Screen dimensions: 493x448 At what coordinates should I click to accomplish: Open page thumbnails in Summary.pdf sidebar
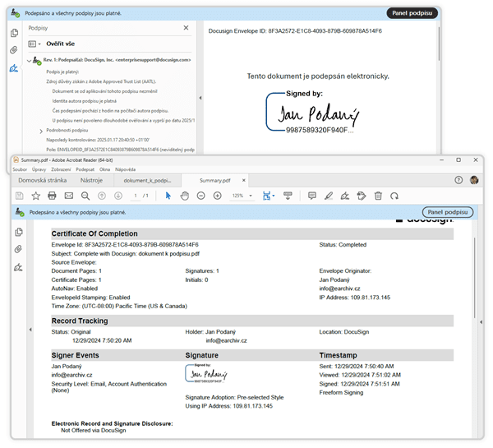coord(19,232)
